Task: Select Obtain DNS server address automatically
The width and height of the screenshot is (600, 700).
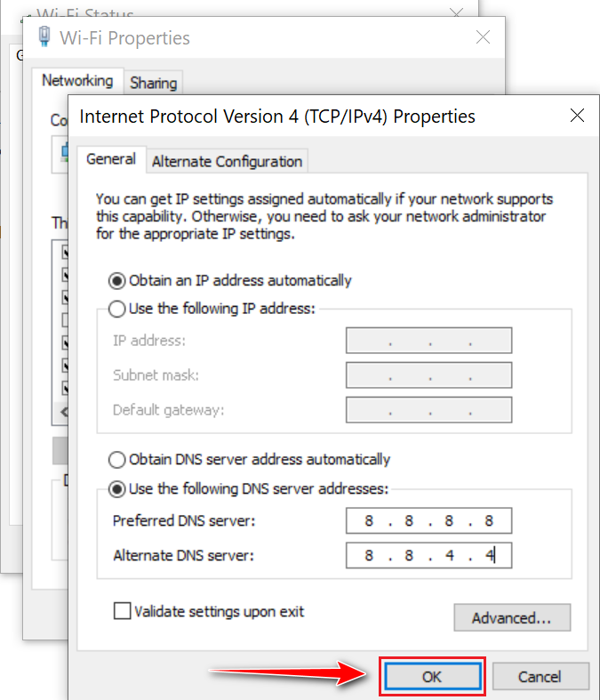Action: click(x=116, y=460)
